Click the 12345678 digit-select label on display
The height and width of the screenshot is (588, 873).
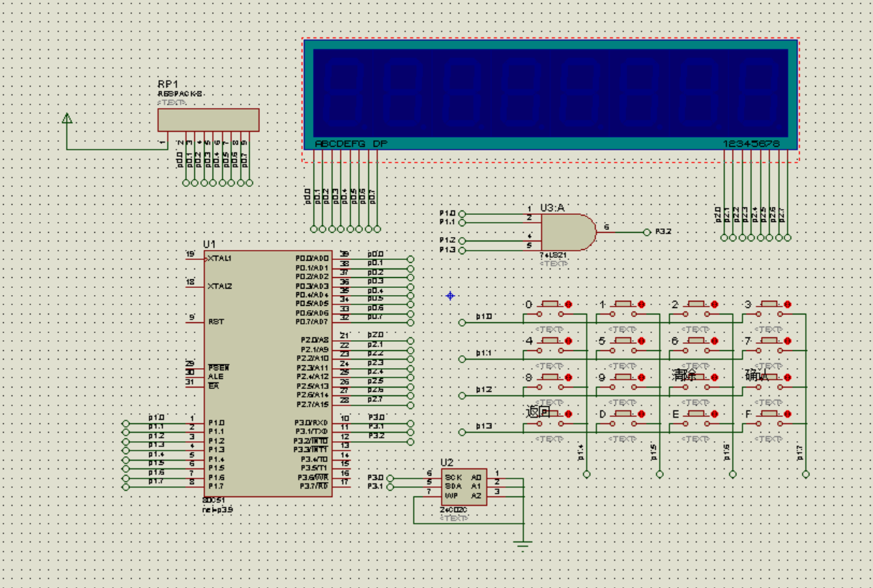click(x=751, y=144)
